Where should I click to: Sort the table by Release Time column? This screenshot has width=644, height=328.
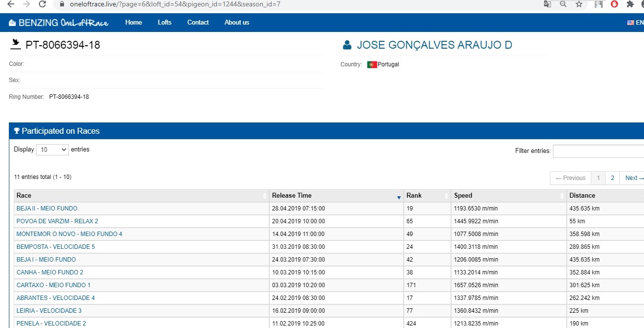tap(336, 196)
